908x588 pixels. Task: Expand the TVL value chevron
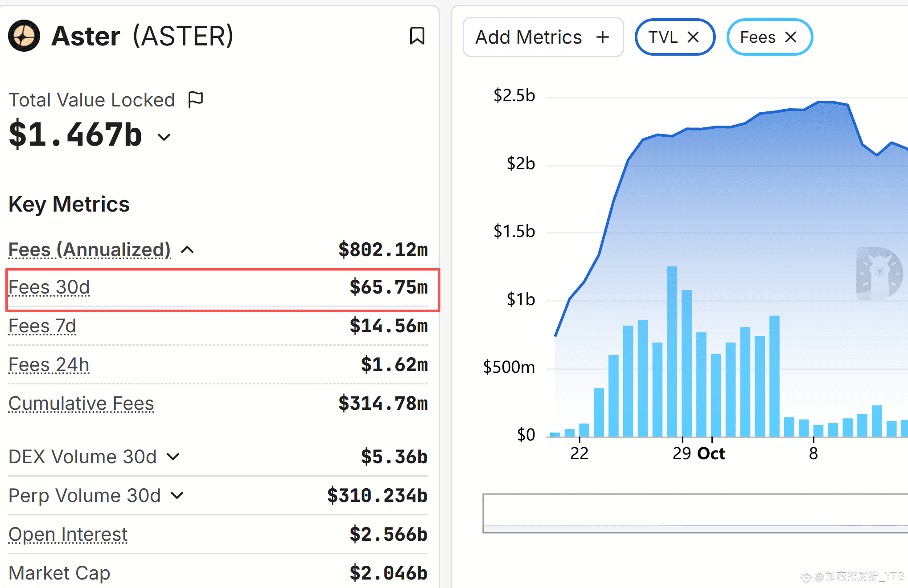[164, 137]
